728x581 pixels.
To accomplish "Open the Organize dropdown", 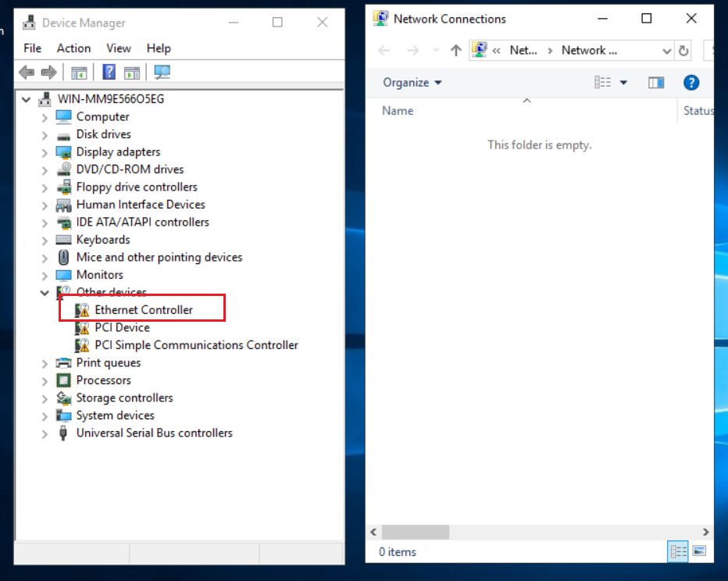I will (412, 83).
